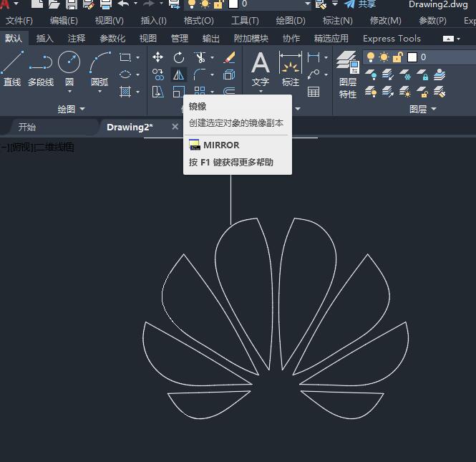
Task: Toggle layer 0 bulb in ribbon layer list
Action: (371, 57)
